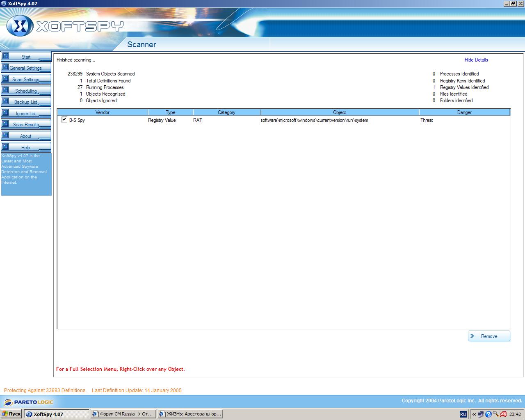The width and height of the screenshot is (525, 420).
Task: Expand hidden tray icons chevron
Action: point(474,414)
